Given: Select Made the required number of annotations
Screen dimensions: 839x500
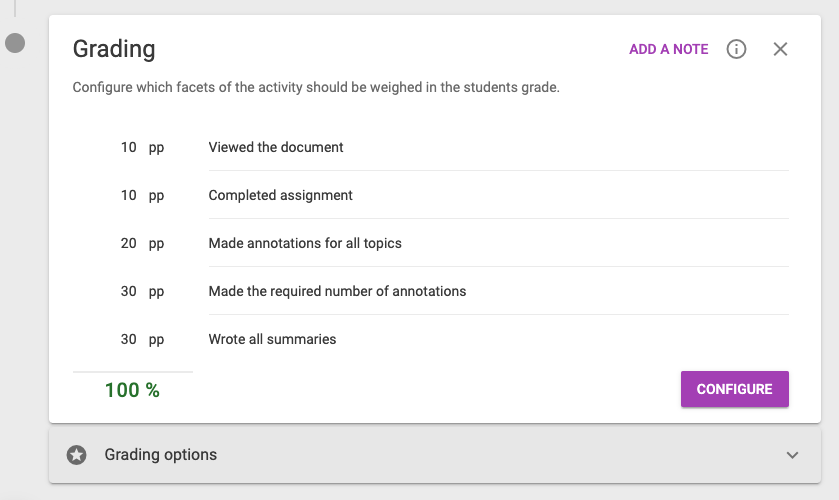Looking at the screenshot, I should click(431, 291).
